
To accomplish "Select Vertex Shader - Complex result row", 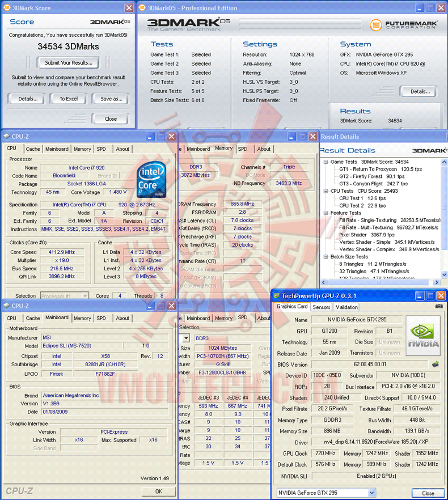I will [389, 249].
